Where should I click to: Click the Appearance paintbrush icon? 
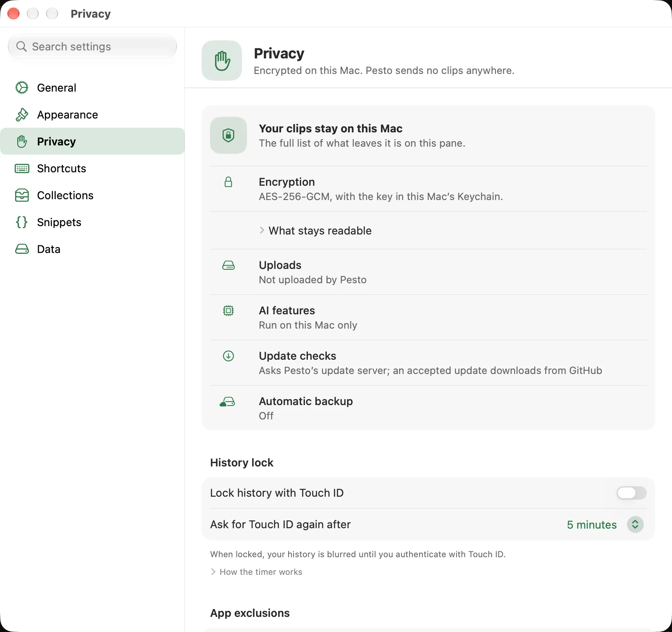click(x=22, y=114)
